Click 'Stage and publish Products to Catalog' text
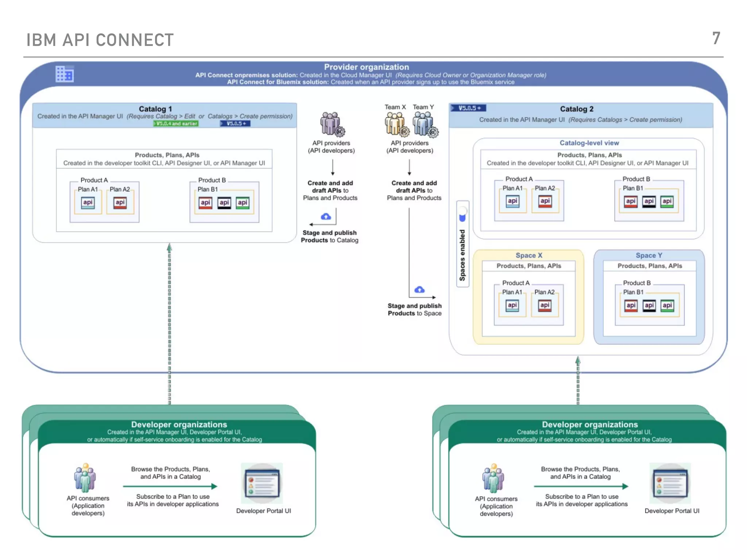Image resolution: width=747 pixels, height=560 pixels. pyautogui.click(x=330, y=236)
